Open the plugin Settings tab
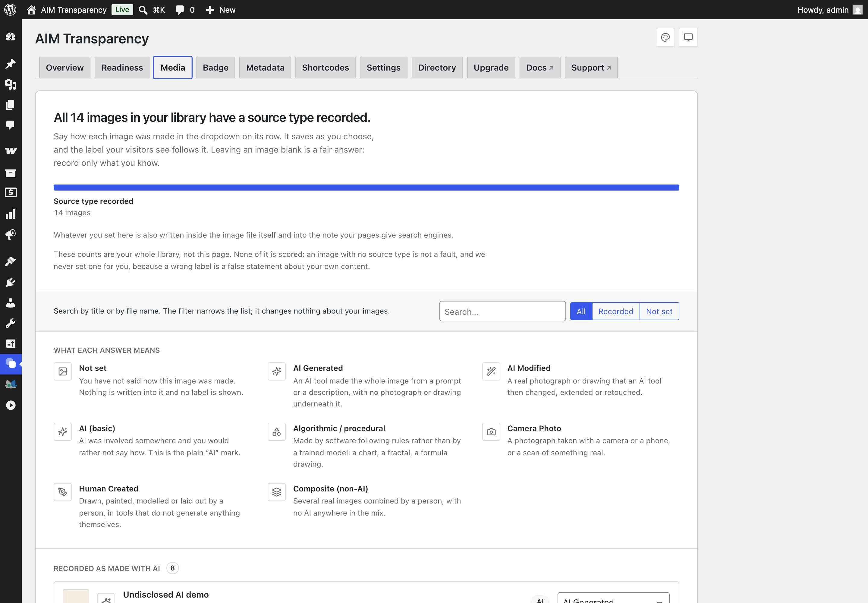The image size is (868, 603). click(x=383, y=68)
